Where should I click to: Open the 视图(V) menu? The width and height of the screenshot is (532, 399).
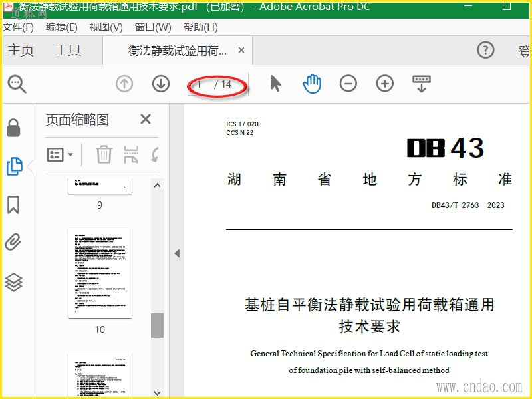tap(106, 27)
